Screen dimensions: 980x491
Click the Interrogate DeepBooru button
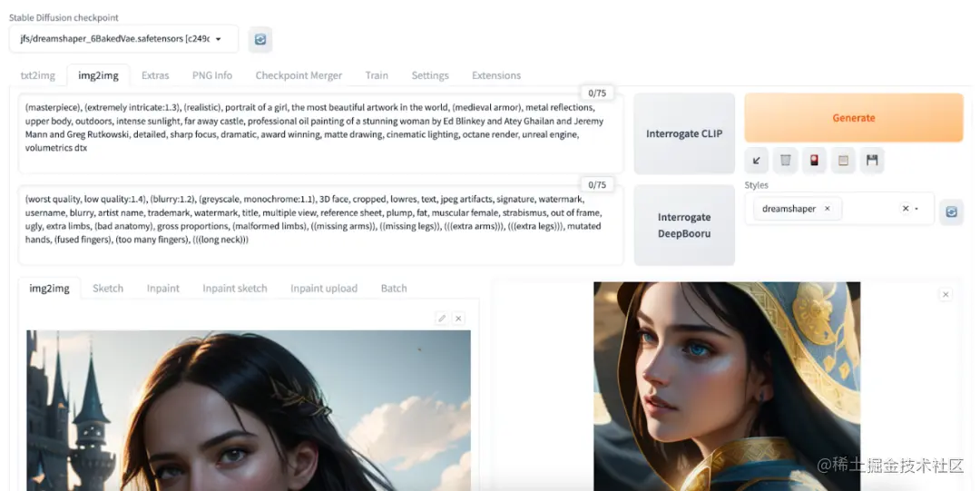tap(684, 225)
